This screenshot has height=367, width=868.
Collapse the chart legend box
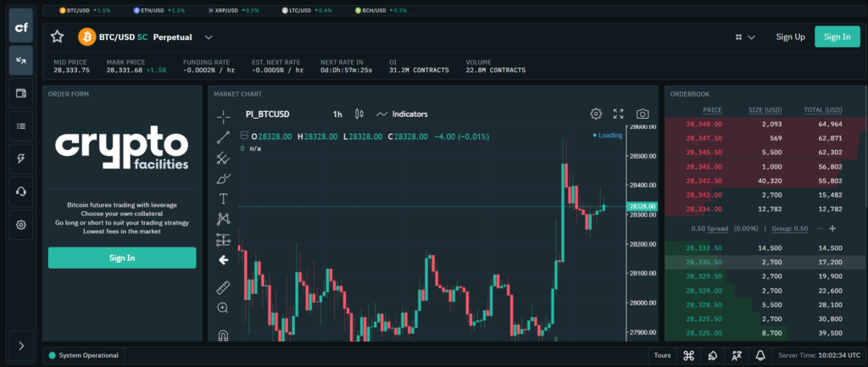pos(243,136)
